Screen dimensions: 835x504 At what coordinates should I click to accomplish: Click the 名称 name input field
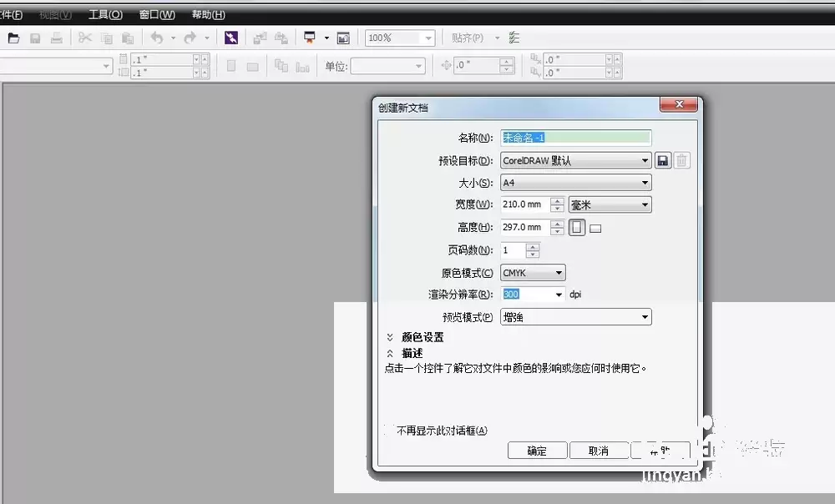point(575,138)
